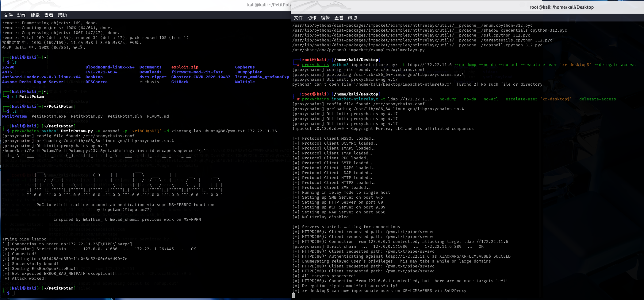The height and width of the screenshot is (300, 644).
Task: Open the 查看 menu in the root@kali terminal
Action: tap(339, 18)
